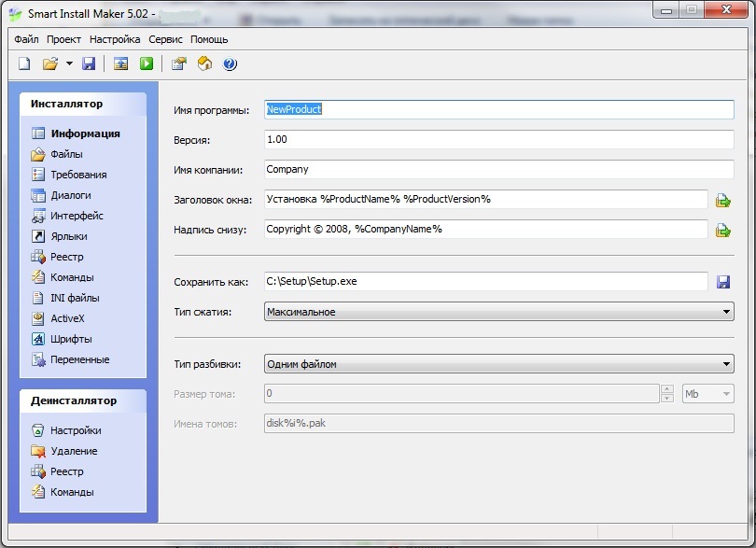Click the Имя программы input field
Screen dimensions: 756x548
point(499,109)
